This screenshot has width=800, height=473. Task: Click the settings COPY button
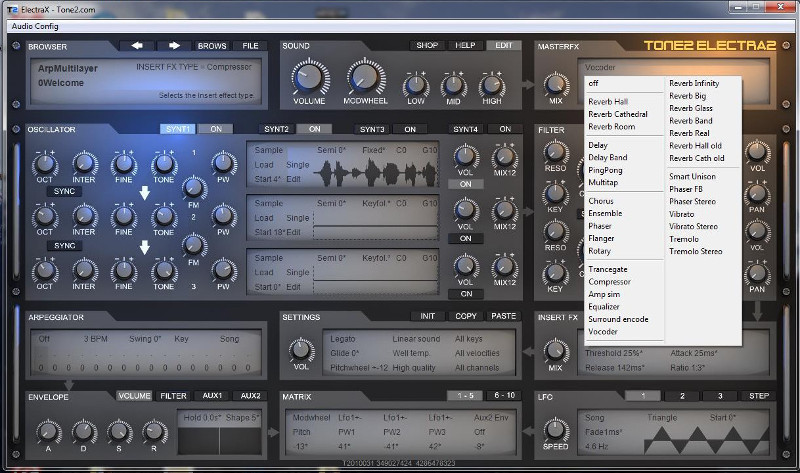click(466, 316)
